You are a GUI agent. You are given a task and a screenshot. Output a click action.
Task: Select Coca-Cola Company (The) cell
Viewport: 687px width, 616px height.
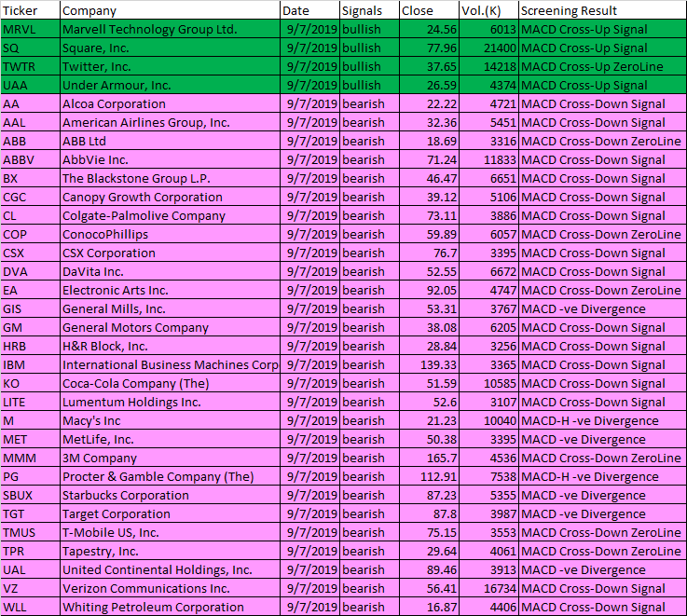click(170, 383)
